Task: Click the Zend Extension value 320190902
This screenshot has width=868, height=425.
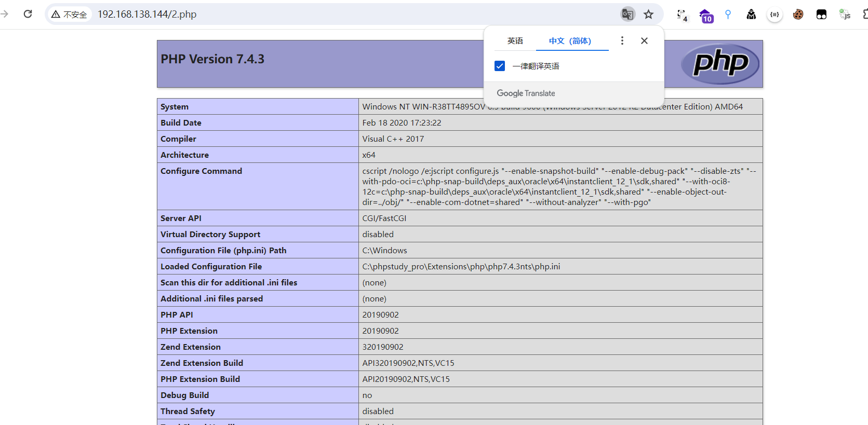Action: [383, 347]
